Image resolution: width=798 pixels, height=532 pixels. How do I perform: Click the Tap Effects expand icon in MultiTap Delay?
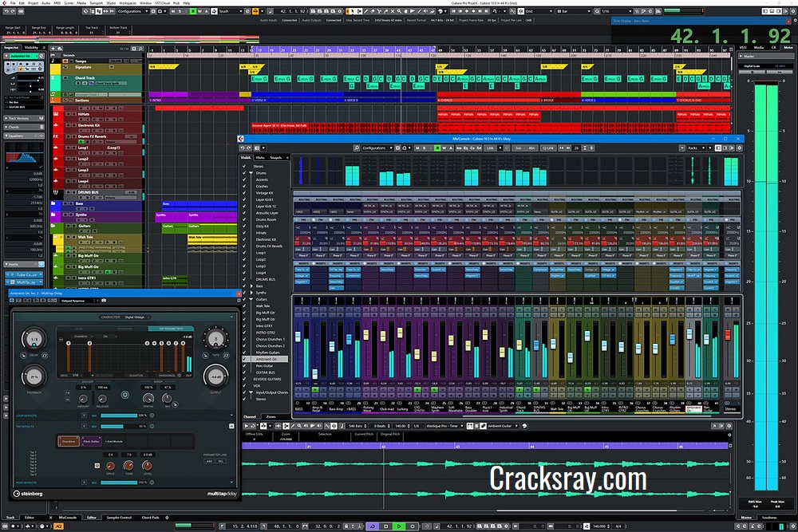(x=231, y=426)
